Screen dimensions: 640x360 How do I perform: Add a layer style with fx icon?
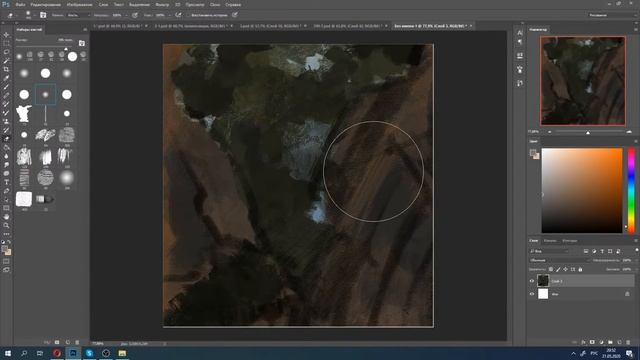[583, 342]
